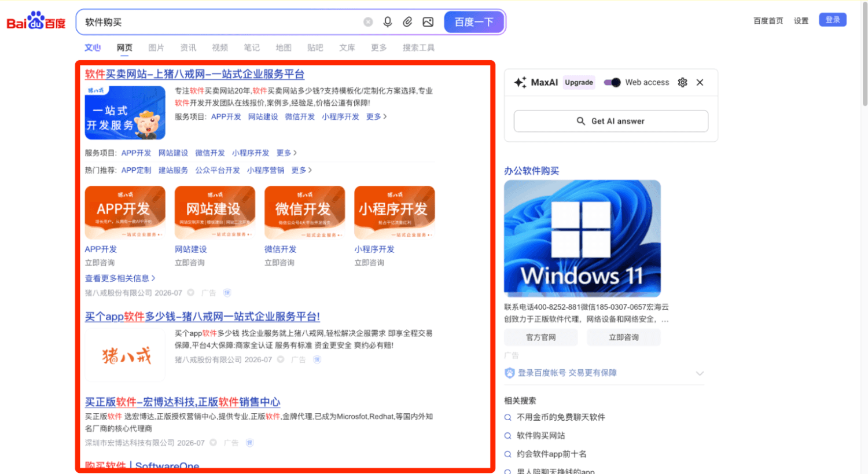Click the MaxAI sparkle logo
Screen dimensions: 868x474
point(520,82)
